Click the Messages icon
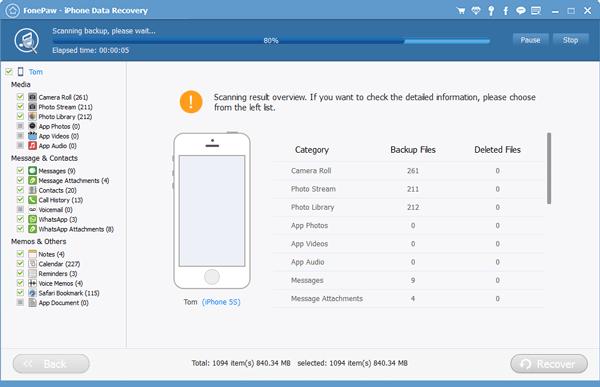Viewport: 600px width, 387px height. pyautogui.click(x=33, y=171)
